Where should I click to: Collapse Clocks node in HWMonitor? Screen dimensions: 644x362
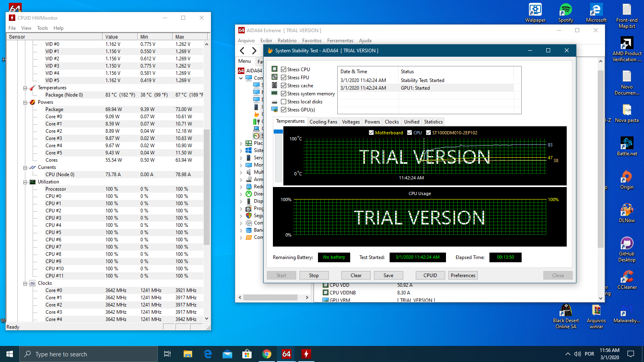(25, 284)
